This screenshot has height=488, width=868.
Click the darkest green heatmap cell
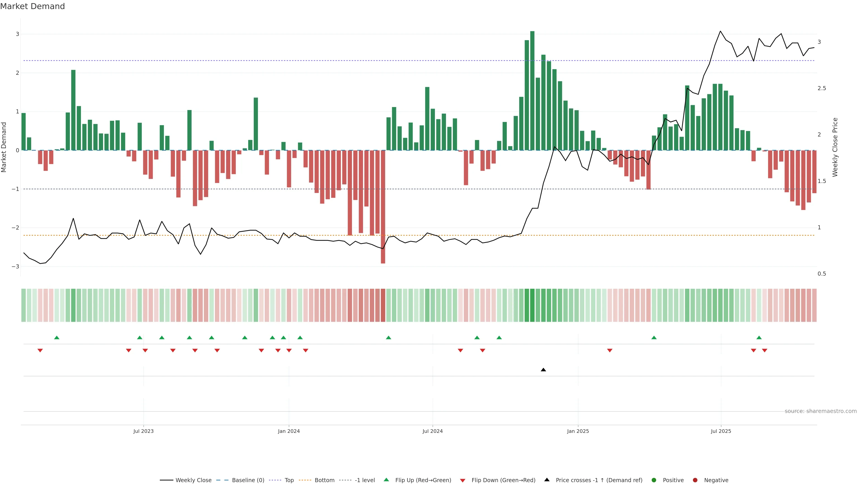[x=532, y=305]
